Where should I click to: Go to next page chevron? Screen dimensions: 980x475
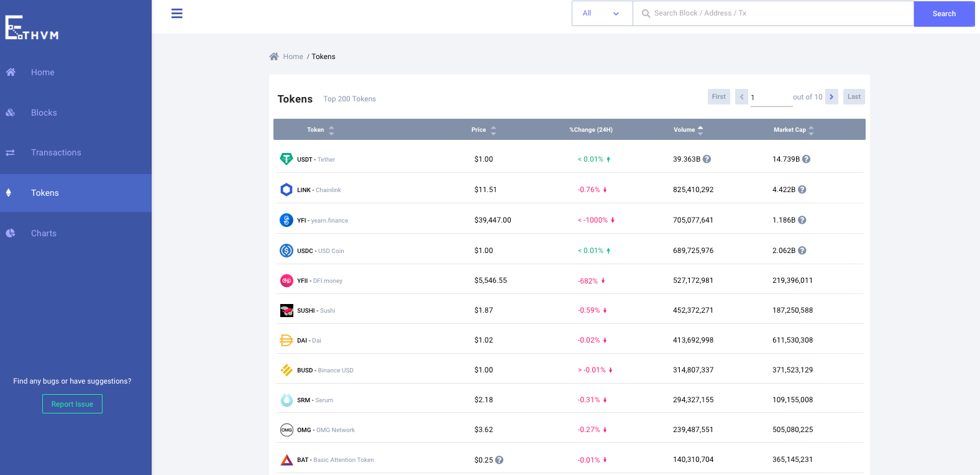pos(831,97)
